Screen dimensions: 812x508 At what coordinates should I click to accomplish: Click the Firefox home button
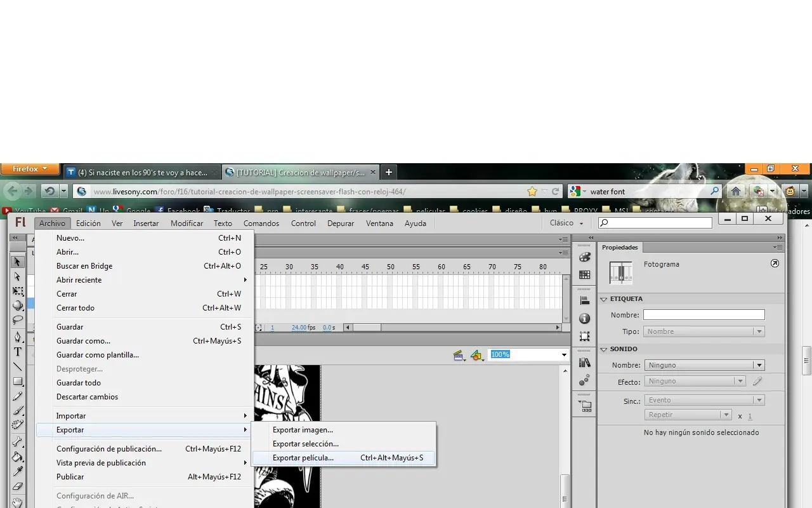(736, 191)
